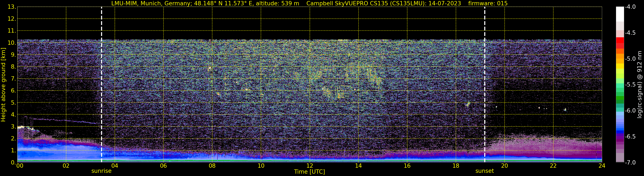Click the '08' tick on the time axis

tap(212, 166)
